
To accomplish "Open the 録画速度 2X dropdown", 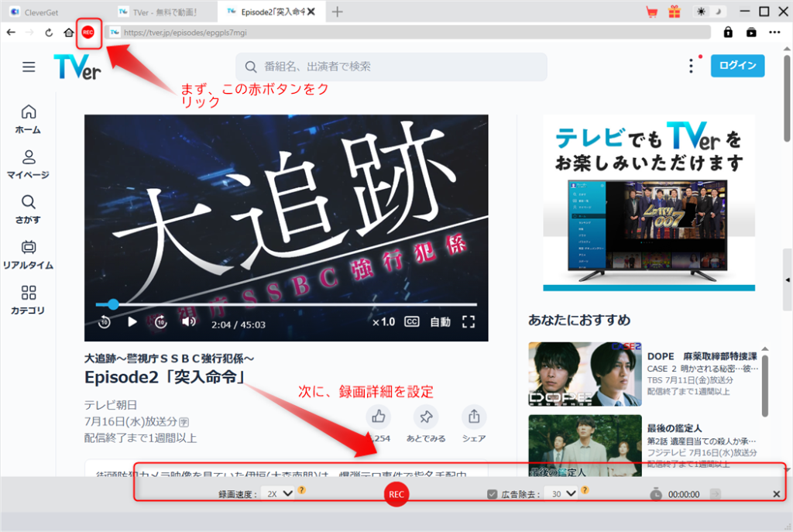I will coord(278,493).
